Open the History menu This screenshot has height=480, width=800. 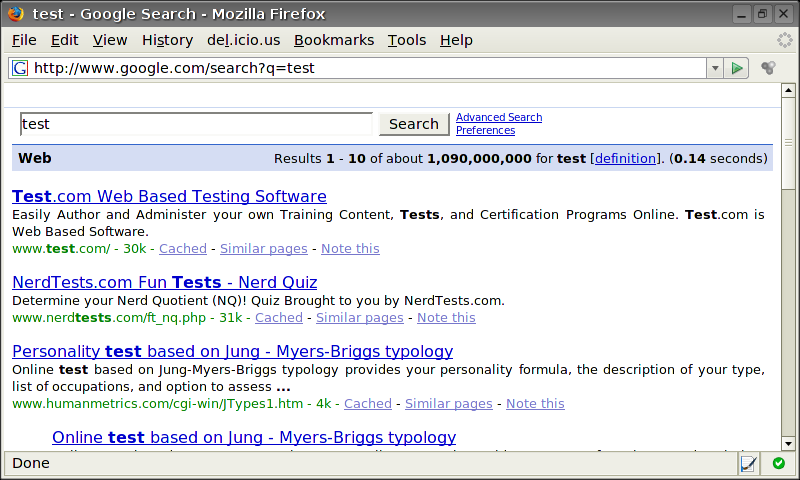[x=167, y=40]
